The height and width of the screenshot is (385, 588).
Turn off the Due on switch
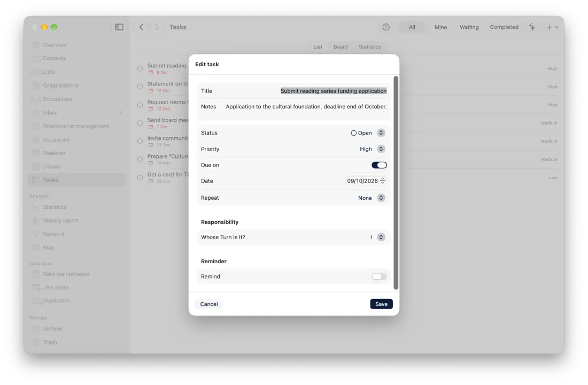[x=379, y=165]
